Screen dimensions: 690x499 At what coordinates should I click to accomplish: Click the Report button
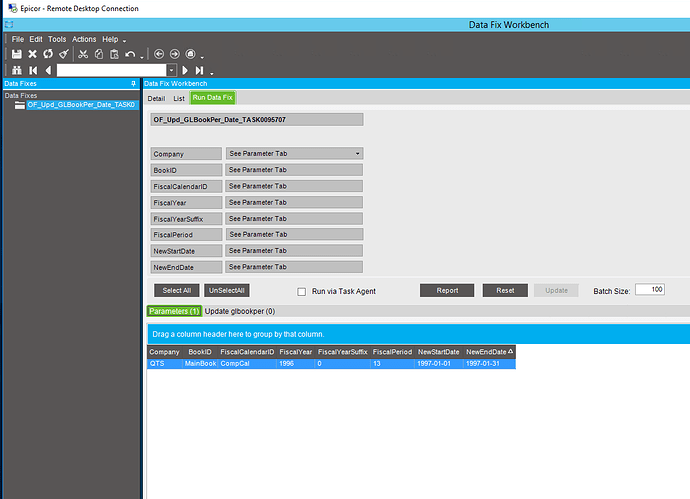click(447, 290)
